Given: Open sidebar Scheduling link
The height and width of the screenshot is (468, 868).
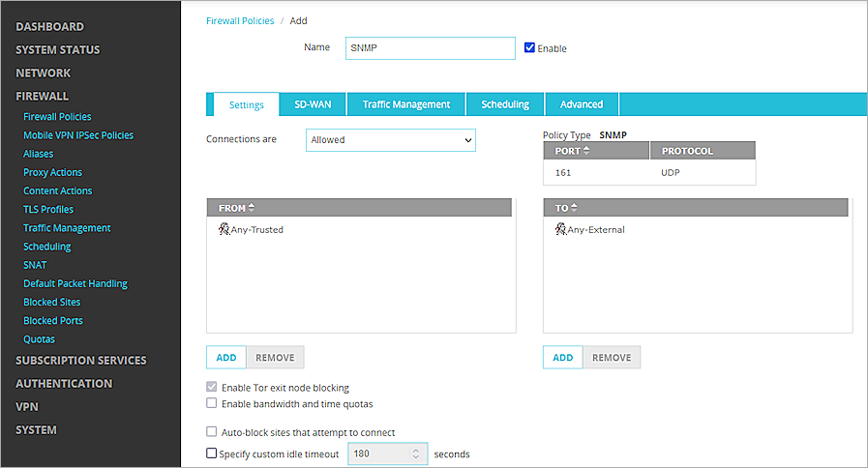Looking at the screenshot, I should (47, 247).
